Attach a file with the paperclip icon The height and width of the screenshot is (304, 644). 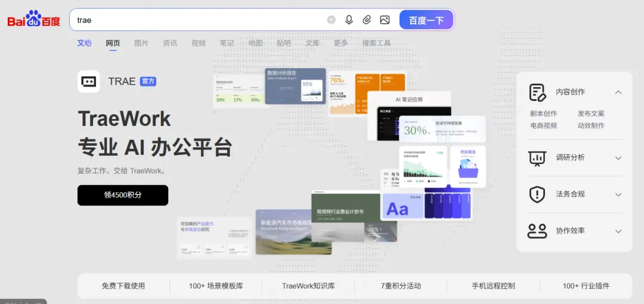click(367, 20)
